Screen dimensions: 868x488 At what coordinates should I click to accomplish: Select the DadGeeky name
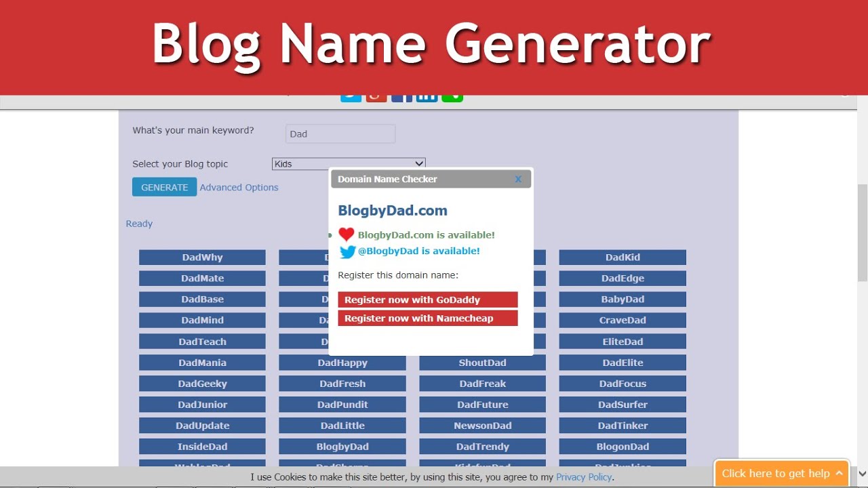[202, 384]
